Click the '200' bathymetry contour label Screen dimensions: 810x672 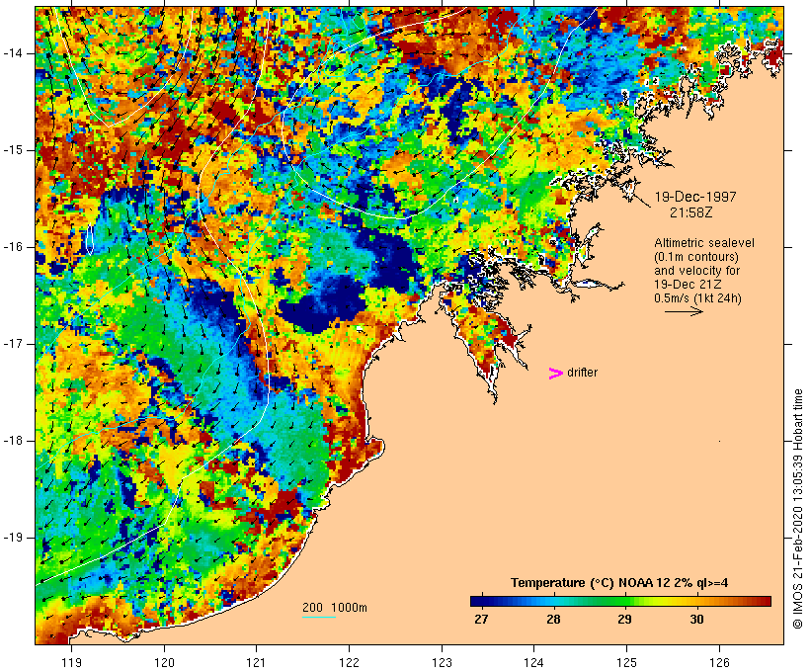coord(312,608)
